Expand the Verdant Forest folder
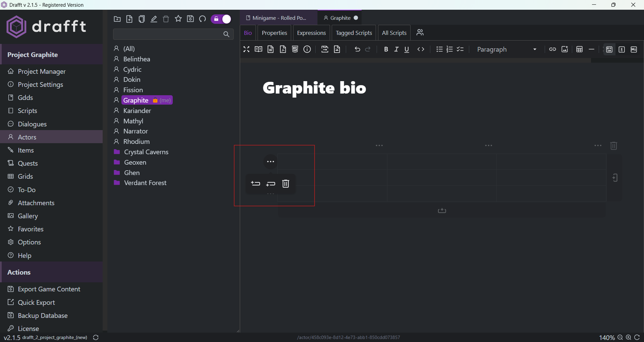Screen dimensions: 644x342 click(145, 183)
